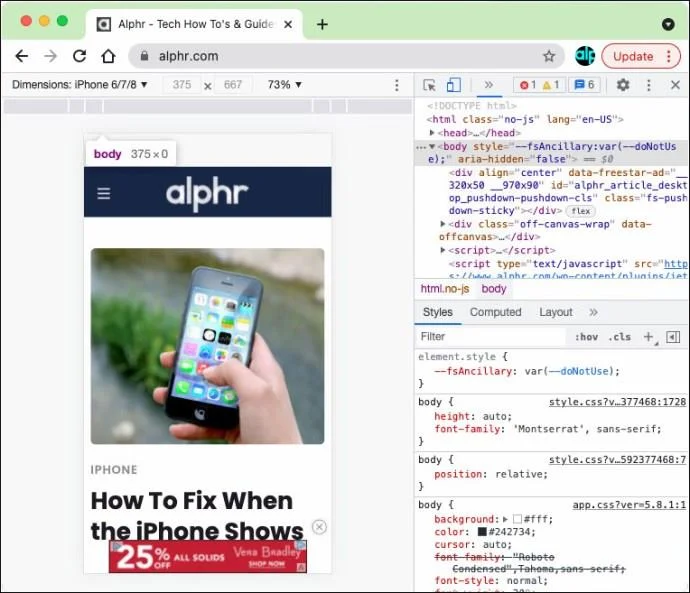Click the width field showing 375
The image size is (690, 593).
click(182, 84)
